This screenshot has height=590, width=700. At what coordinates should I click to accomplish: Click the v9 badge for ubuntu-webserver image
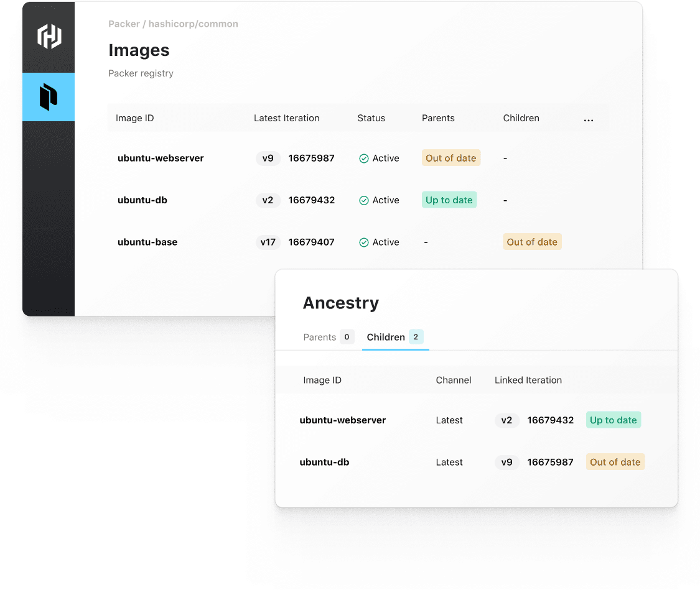tap(268, 158)
